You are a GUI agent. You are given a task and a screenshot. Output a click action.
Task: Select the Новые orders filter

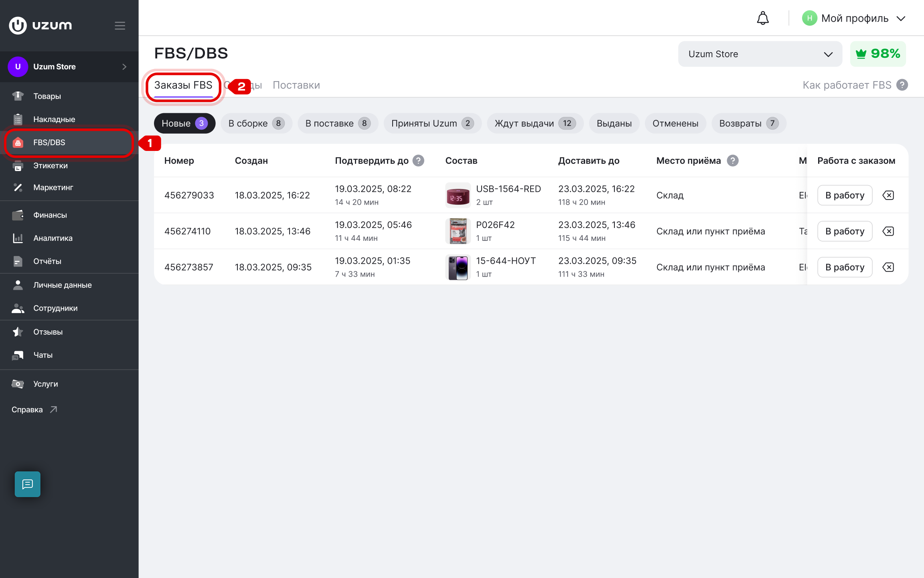(184, 123)
